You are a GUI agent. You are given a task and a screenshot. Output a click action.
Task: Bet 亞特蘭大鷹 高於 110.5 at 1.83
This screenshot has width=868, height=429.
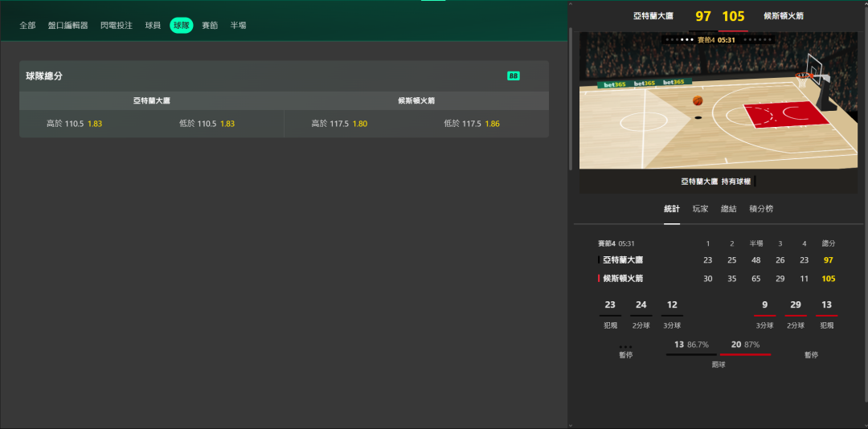tap(74, 124)
